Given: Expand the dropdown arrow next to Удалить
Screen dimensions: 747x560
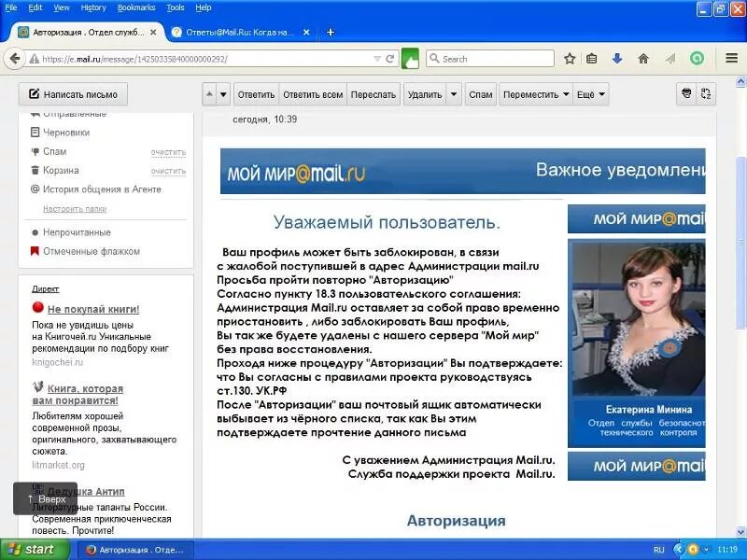Looking at the screenshot, I should [454, 94].
